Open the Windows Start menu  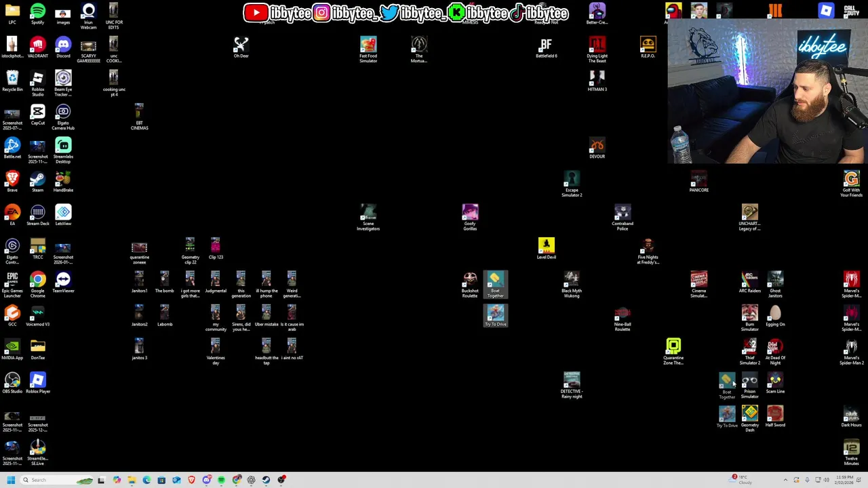point(10,480)
